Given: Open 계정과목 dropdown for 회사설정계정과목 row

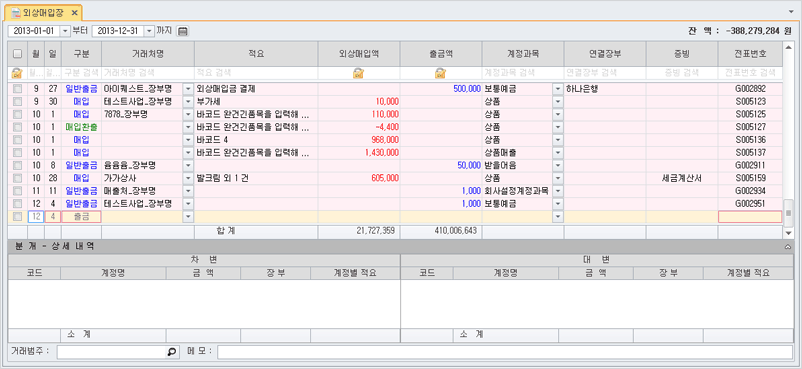Looking at the screenshot, I should [558, 191].
